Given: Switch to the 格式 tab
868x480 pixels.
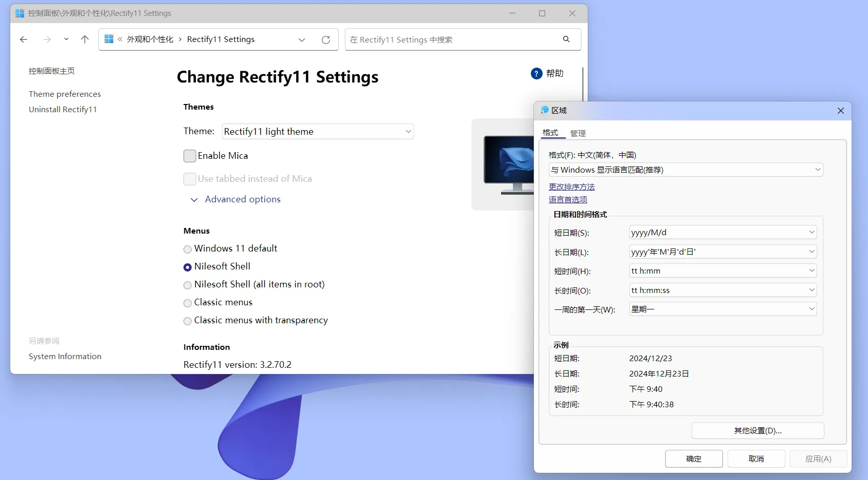Looking at the screenshot, I should click(550, 133).
